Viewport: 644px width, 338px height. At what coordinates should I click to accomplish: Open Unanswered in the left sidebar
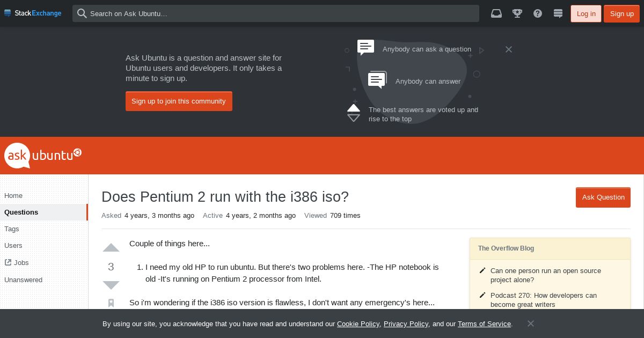(23, 280)
